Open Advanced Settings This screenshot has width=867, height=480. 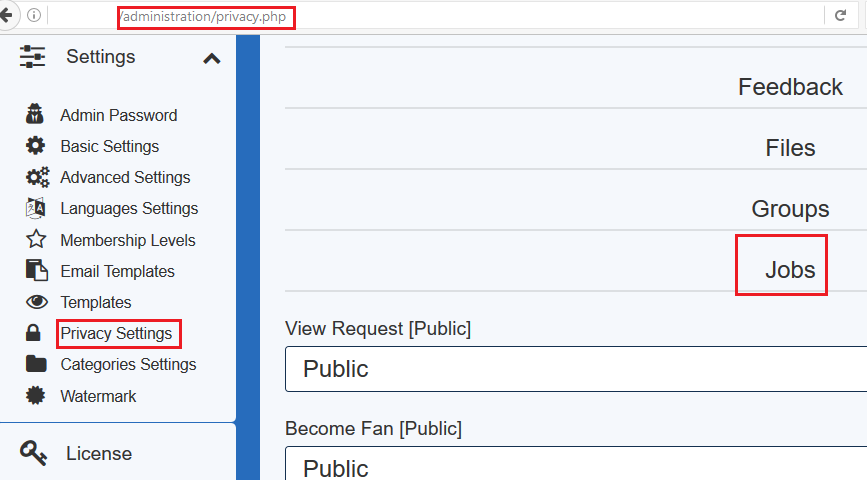[x=125, y=177]
